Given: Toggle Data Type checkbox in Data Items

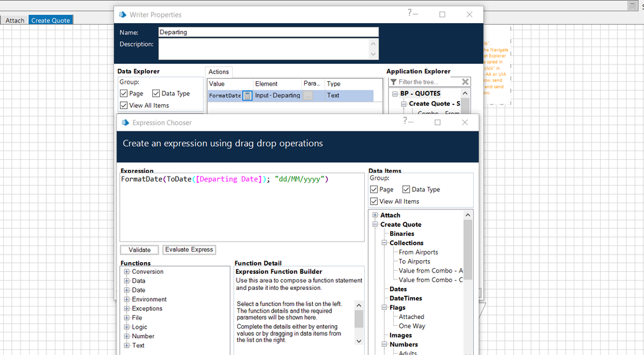Looking at the screenshot, I should (x=407, y=189).
